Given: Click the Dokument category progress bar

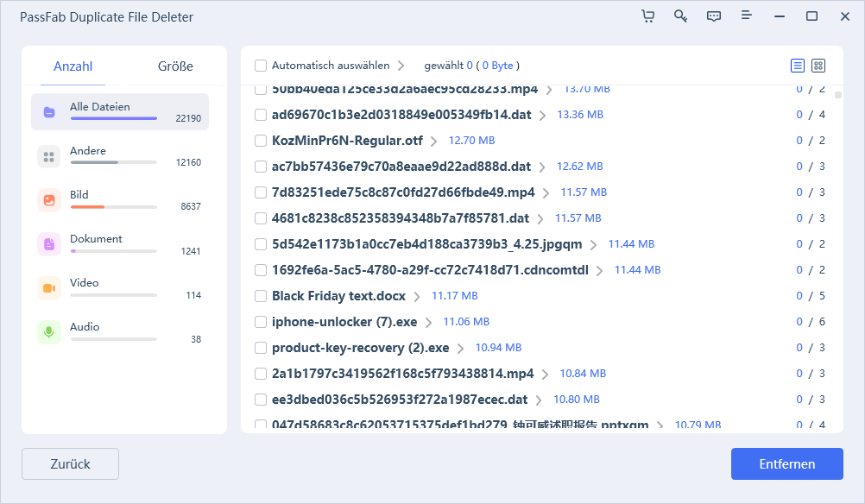Looking at the screenshot, I should point(114,251).
